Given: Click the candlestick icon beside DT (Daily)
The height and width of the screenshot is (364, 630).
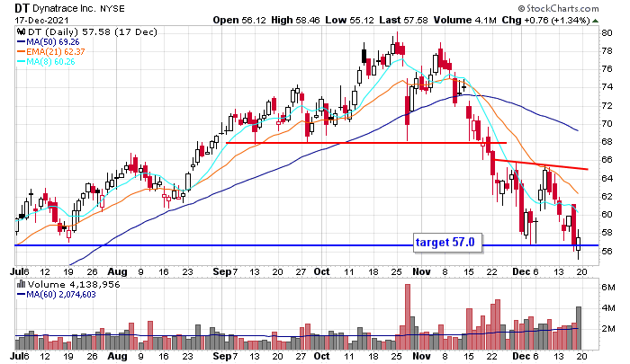Looking at the screenshot, I should point(21,31).
